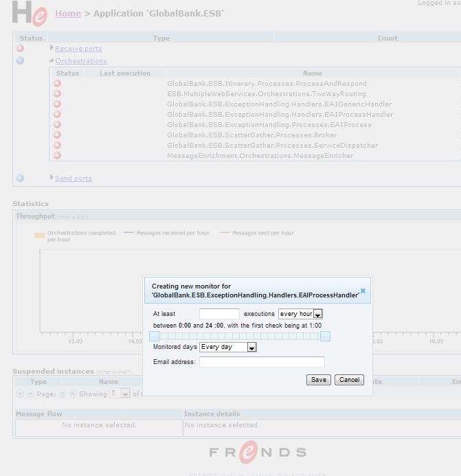
Task: Select GlobalBank.ESB.Itinerary.Processes.ProcessAndRespond row text
Action: 267,84
